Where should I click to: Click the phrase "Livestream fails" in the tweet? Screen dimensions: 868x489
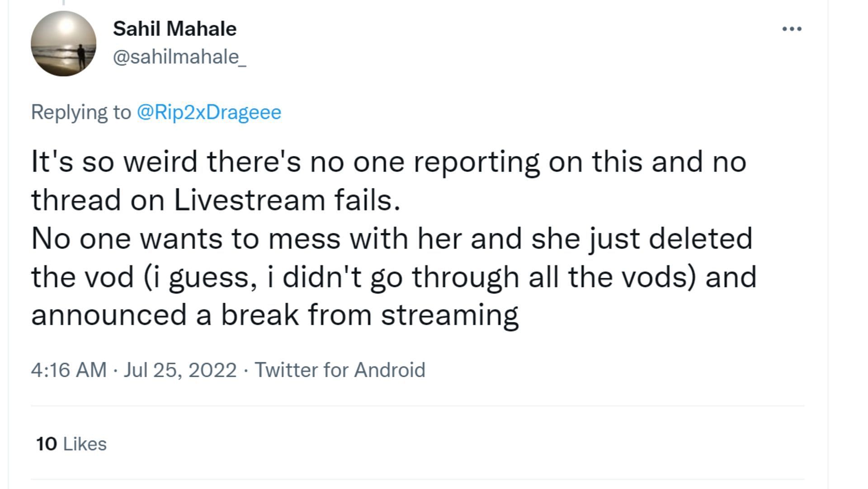click(x=287, y=200)
